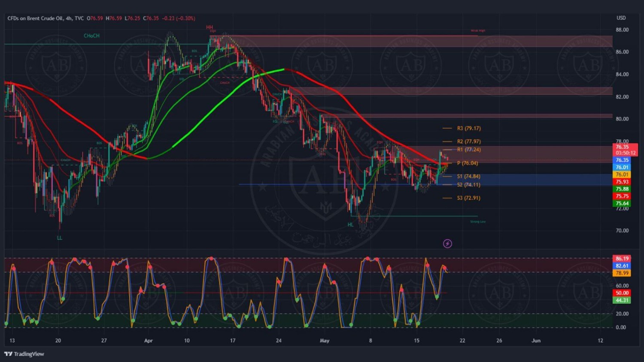The width and height of the screenshot is (644, 362).
Task: Click the yellow 78.99 oscillator value tag
Action: [622, 273]
